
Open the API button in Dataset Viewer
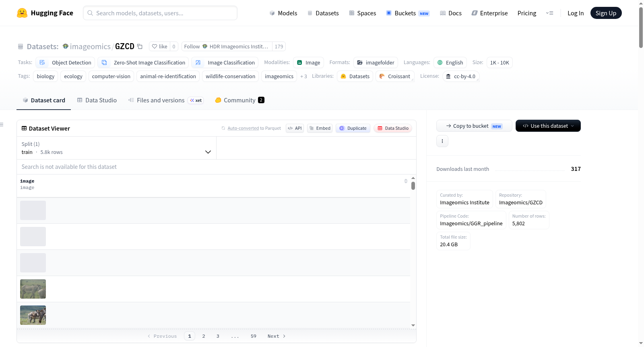pos(295,128)
